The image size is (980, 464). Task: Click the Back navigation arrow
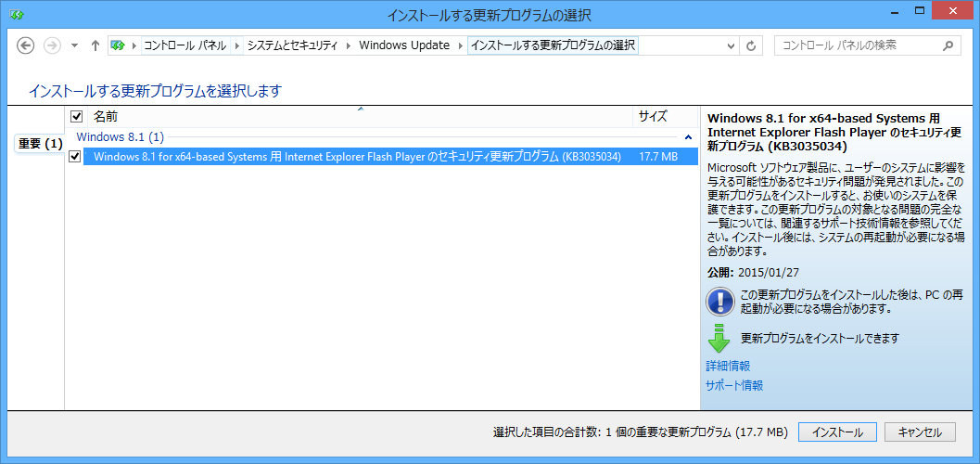(26, 45)
